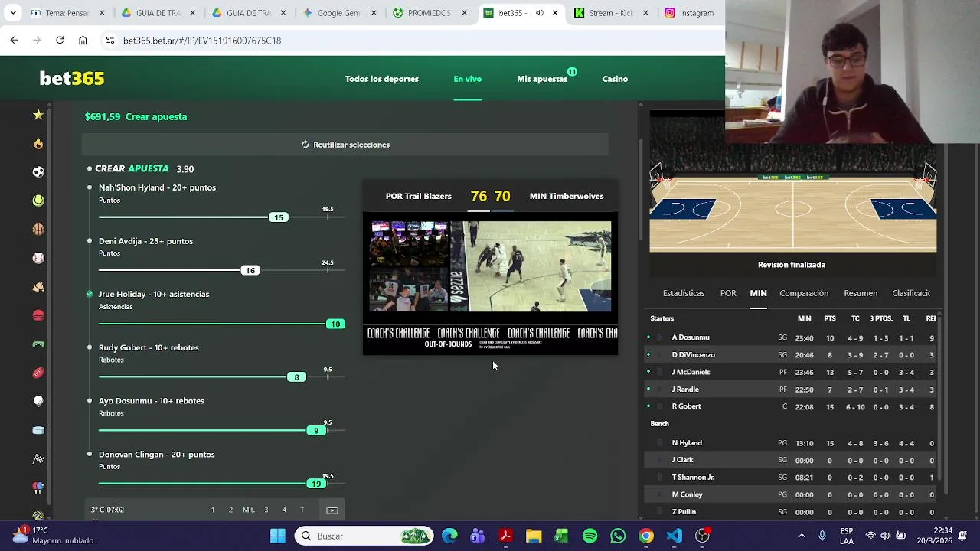The height and width of the screenshot is (551, 980).
Task: Toggle the live stream video icon beside period tabs
Action: pos(332,510)
